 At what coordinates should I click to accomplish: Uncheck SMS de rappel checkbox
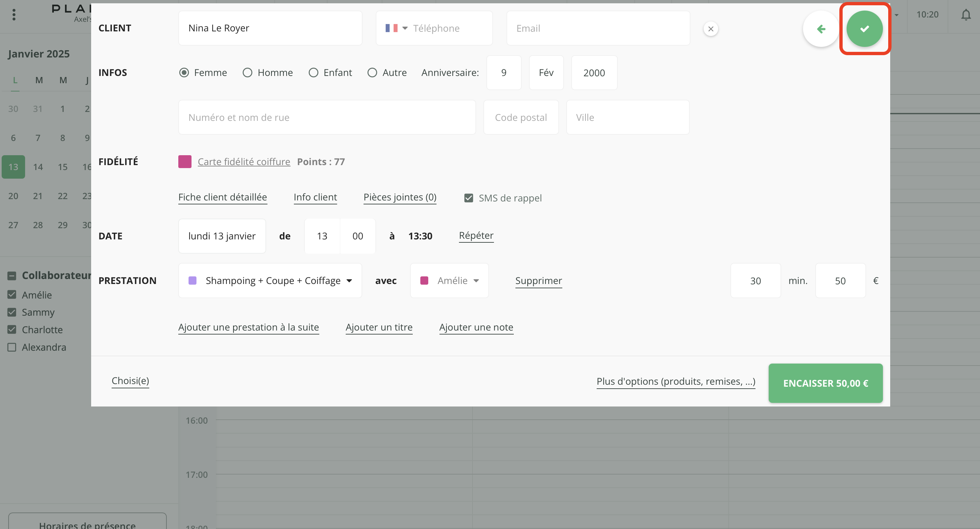pos(468,198)
